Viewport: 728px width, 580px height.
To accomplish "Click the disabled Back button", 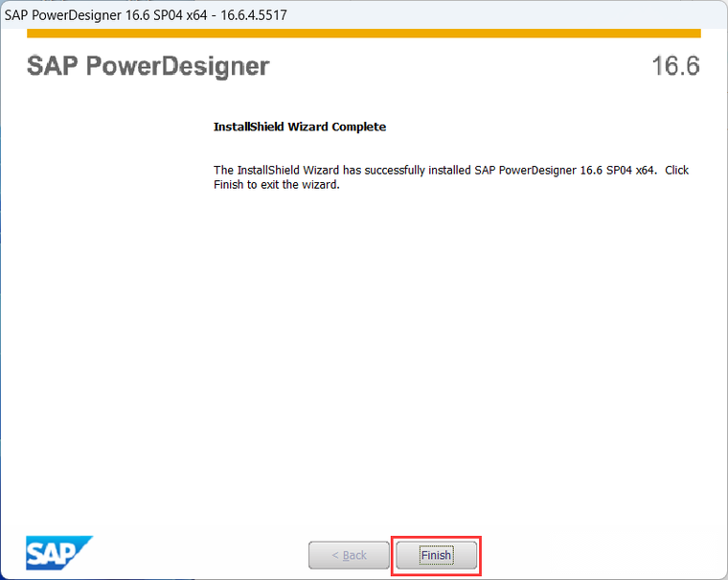I will coord(349,555).
